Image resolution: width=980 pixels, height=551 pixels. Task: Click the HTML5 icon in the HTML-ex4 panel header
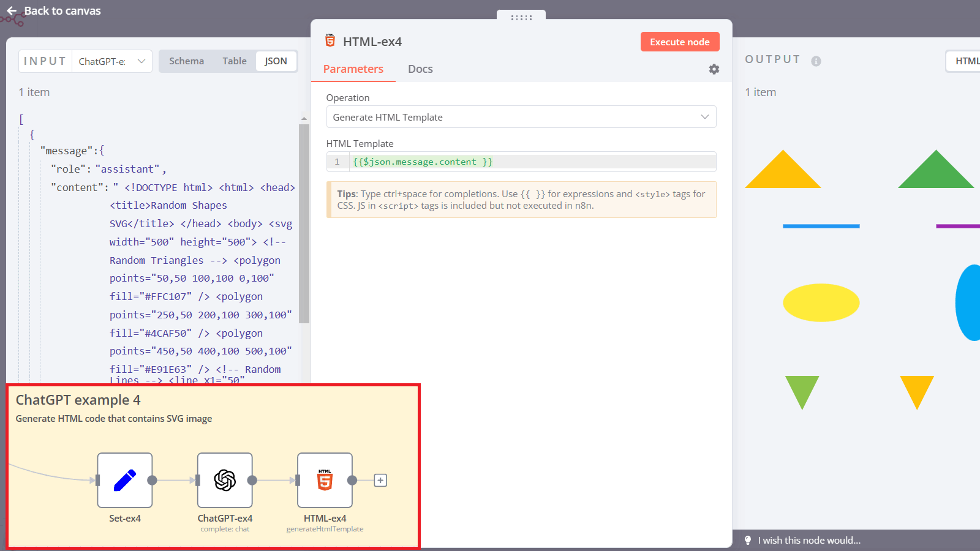tap(330, 41)
